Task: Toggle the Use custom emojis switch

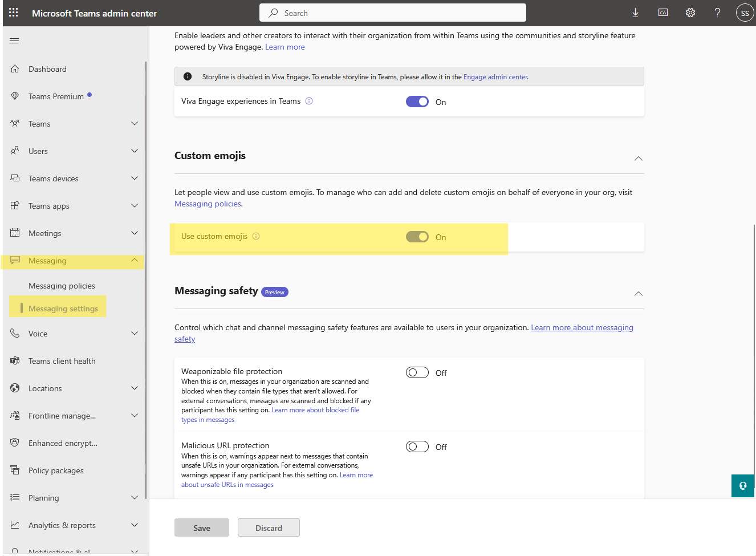Action: coord(417,237)
